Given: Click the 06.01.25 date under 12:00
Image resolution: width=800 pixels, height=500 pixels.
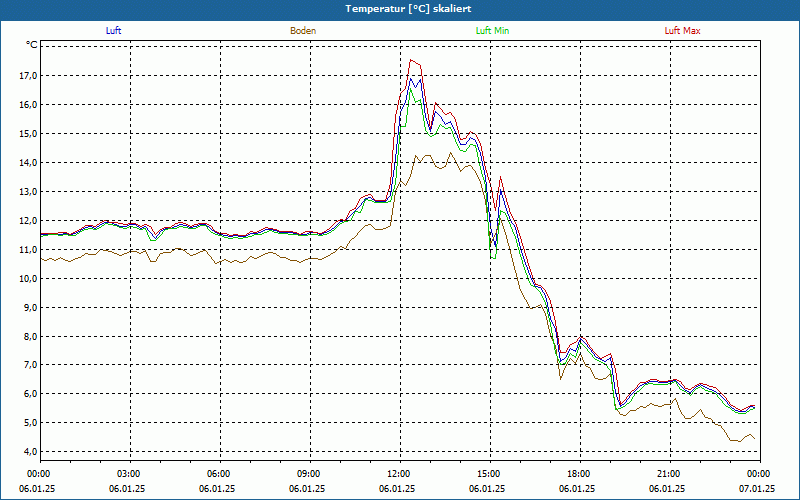Looking at the screenshot, I should pyautogui.click(x=397, y=489).
